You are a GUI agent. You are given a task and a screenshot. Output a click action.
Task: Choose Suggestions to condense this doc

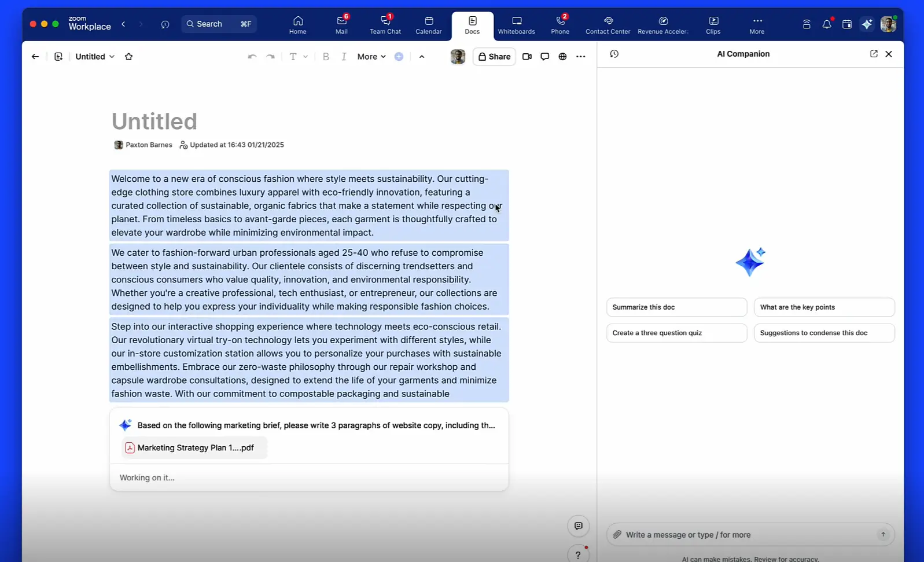coord(824,333)
